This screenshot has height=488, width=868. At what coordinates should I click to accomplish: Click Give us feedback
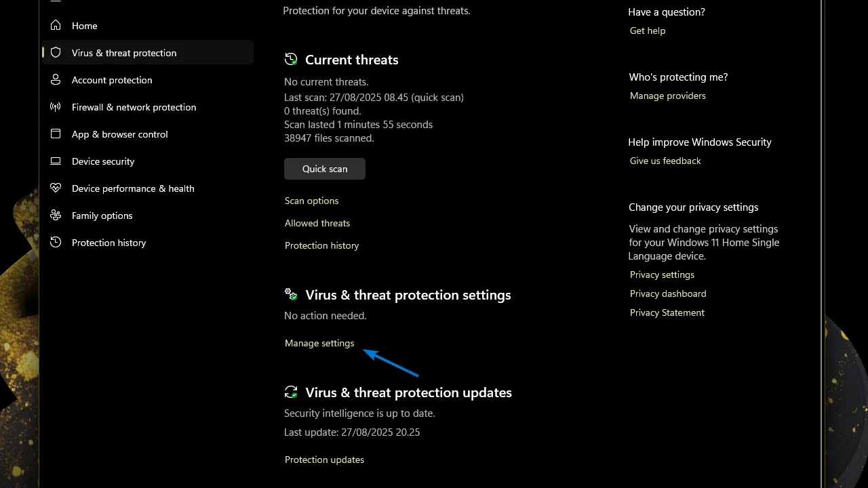[665, 161]
